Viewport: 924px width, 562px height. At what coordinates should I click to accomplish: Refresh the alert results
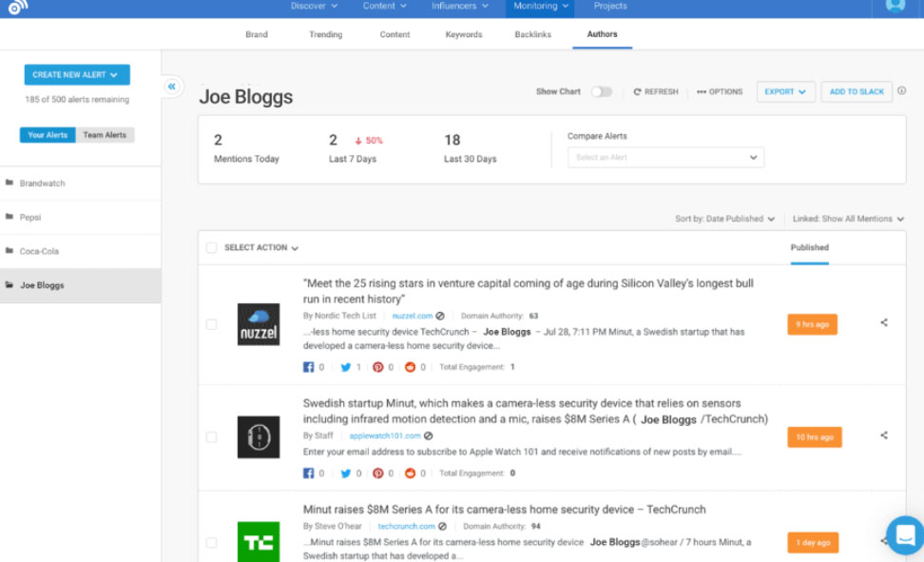point(656,91)
